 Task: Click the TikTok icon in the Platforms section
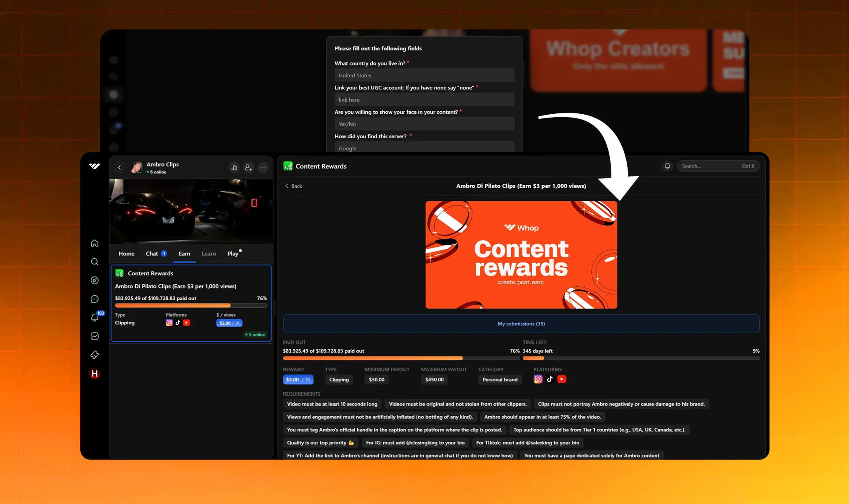[x=550, y=379]
